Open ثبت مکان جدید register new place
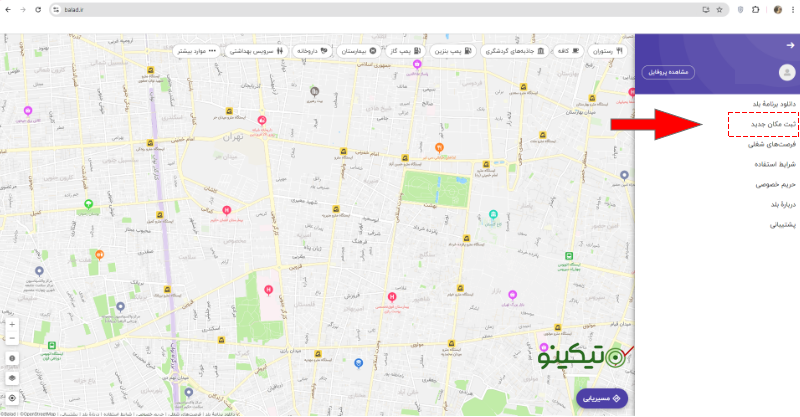Viewport: 800px width, 417px height. tap(773, 124)
